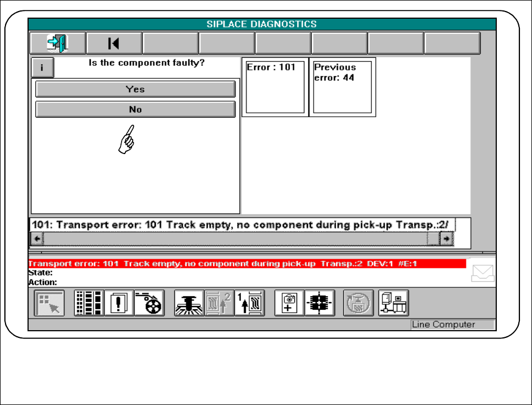Click the greyed circular machine cycle icon
The image size is (532, 405).
(x=359, y=303)
